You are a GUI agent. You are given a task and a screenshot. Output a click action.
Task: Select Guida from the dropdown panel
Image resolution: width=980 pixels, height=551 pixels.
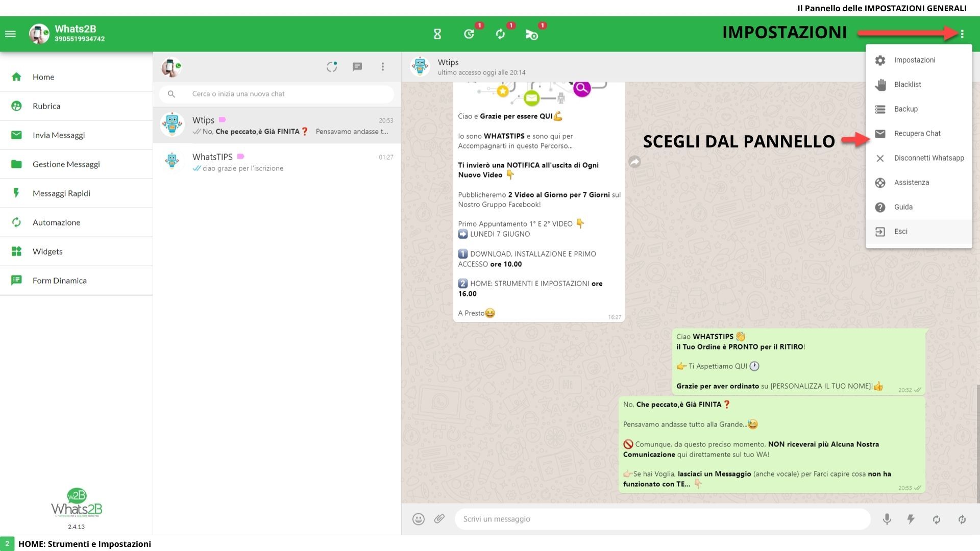(x=919, y=207)
